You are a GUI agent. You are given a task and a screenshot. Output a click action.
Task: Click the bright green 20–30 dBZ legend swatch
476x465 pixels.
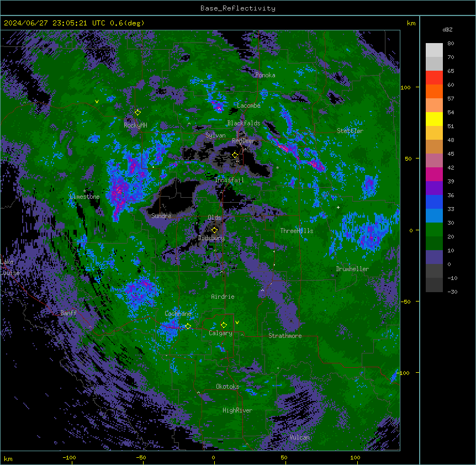tap(434, 230)
